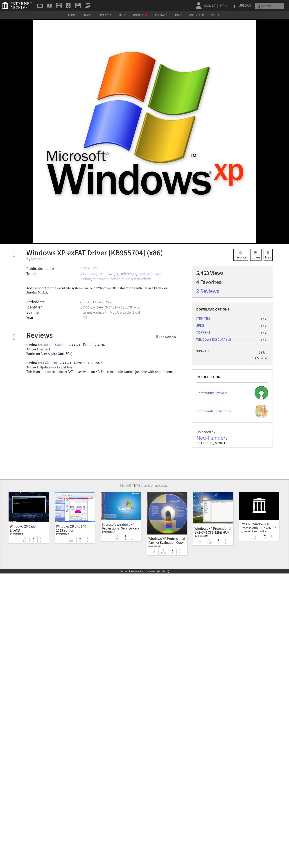Open the 'windows xp' topic link
Image resolution: width=289 pixels, height=868 pixels.
tap(89, 274)
